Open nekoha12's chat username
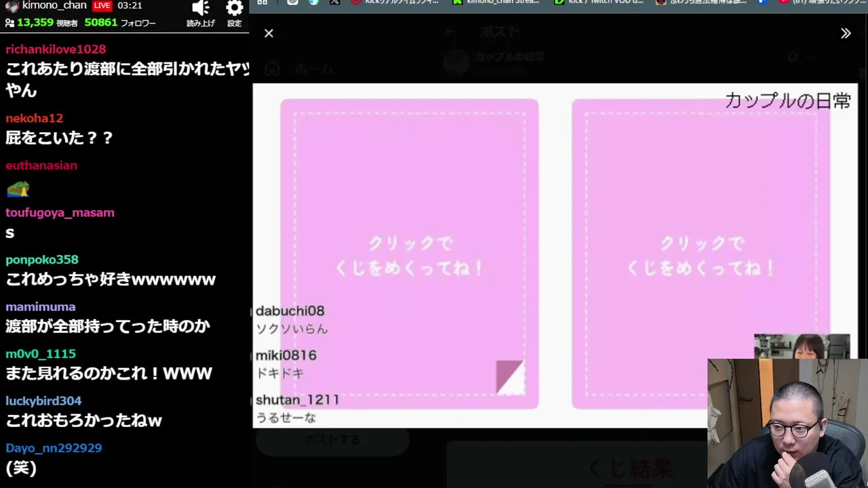 34,119
